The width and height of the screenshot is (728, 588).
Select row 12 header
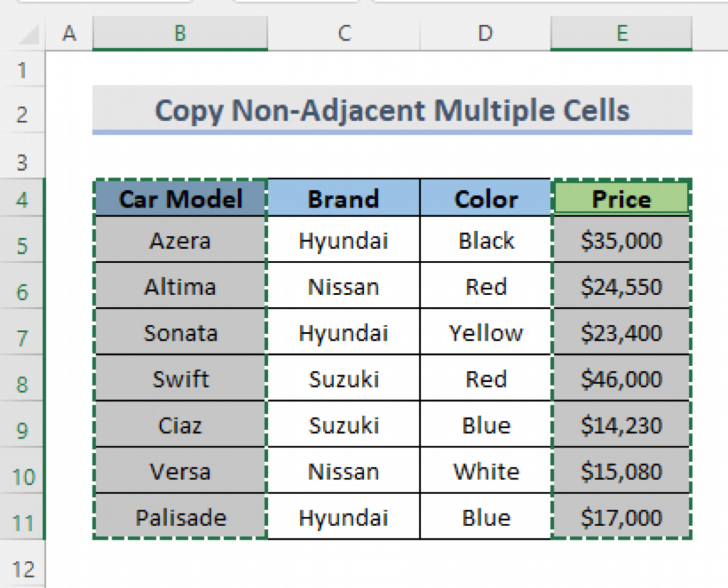23,569
